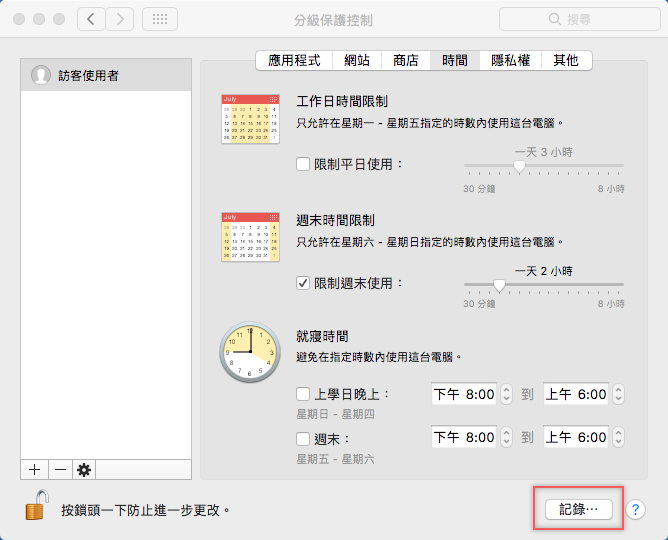Click the weekend calendar icon
Image resolution: width=668 pixels, height=540 pixels.
click(x=250, y=237)
